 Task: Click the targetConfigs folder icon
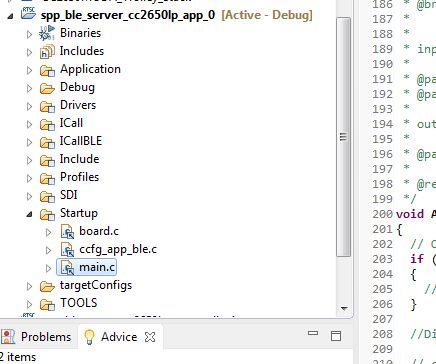(x=47, y=286)
